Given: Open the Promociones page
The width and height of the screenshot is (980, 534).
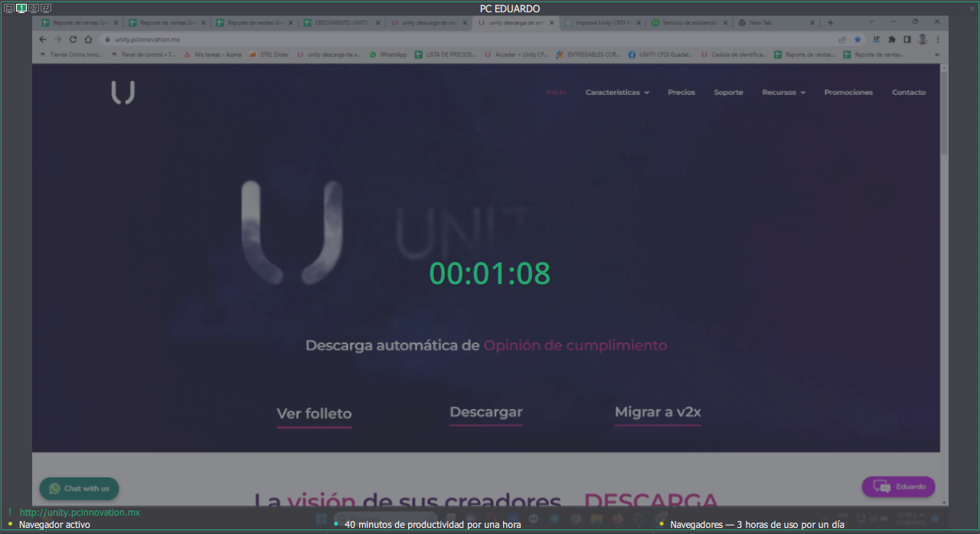Looking at the screenshot, I should [x=848, y=92].
